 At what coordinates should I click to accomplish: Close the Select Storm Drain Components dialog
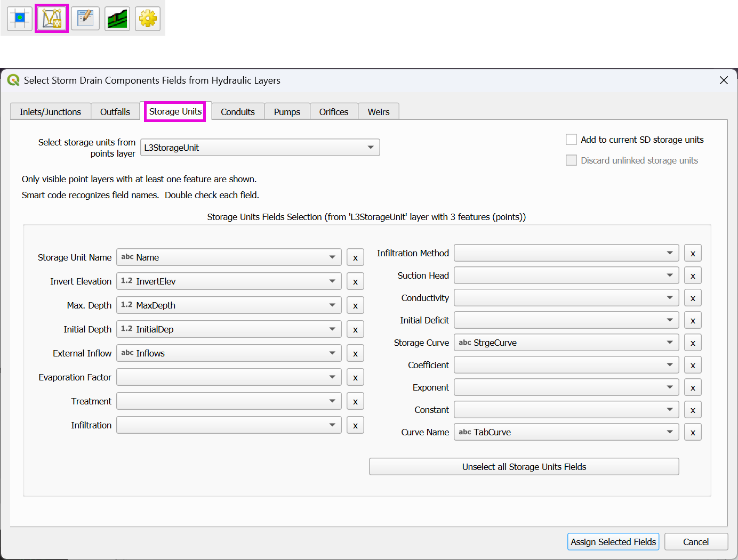[x=724, y=80]
